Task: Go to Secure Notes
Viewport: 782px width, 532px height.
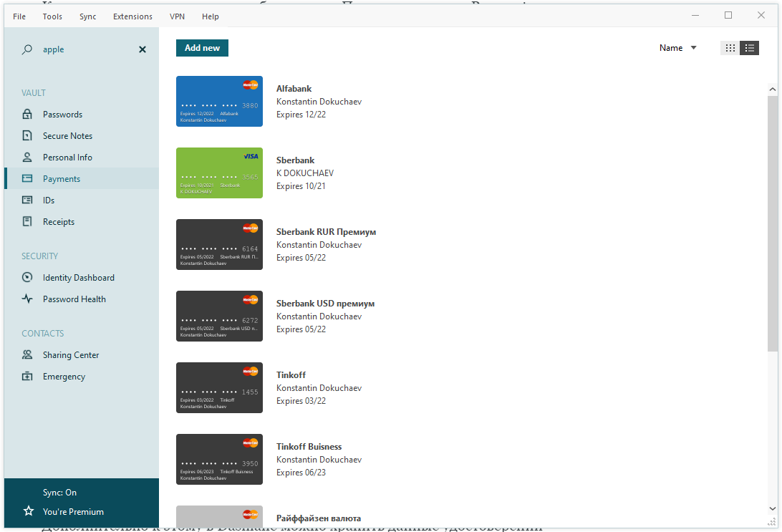Action: [x=82, y=135]
